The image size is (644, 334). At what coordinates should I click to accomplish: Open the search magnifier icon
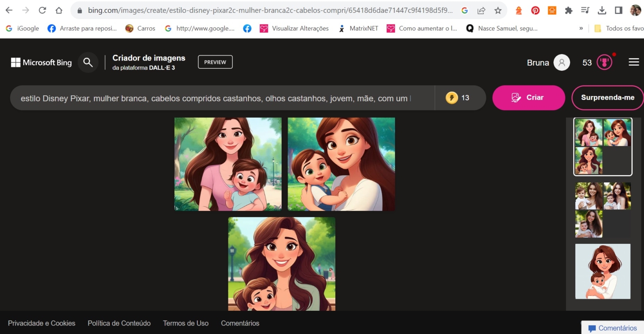coord(88,62)
